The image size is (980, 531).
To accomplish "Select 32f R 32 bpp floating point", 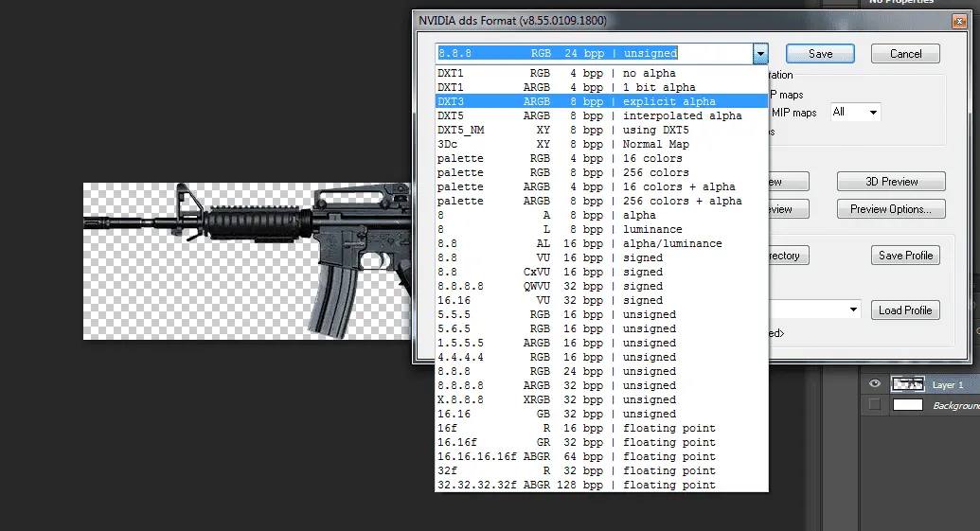I will click(x=601, y=471).
